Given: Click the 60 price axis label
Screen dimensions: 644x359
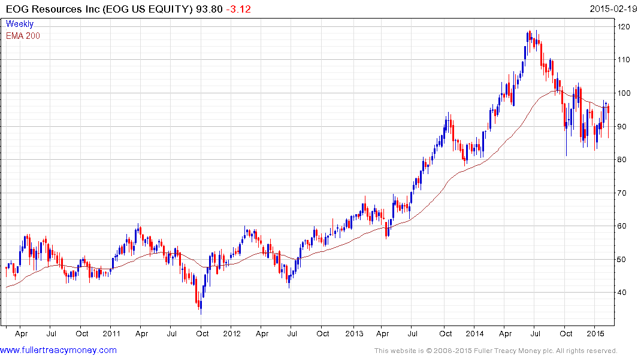Looking at the screenshot, I should point(622,226).
